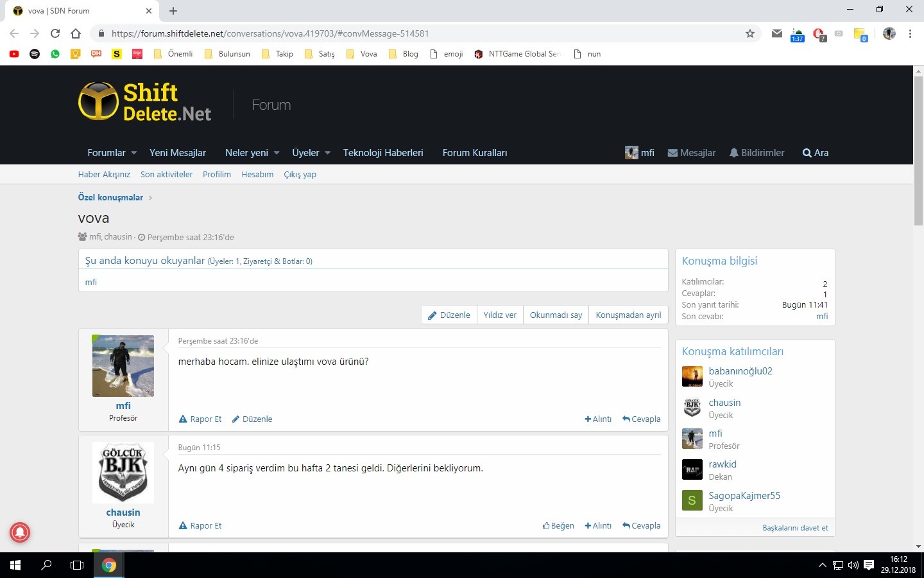Viewport: 924px width, 578px height.
Task: Open Yeni Mesajlar in navigation
Action: click(178, 153)
